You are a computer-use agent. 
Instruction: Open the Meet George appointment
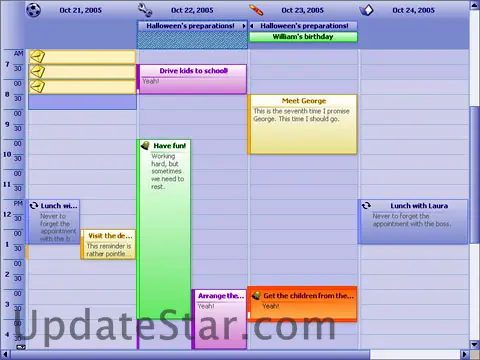(x=303, y=124)
